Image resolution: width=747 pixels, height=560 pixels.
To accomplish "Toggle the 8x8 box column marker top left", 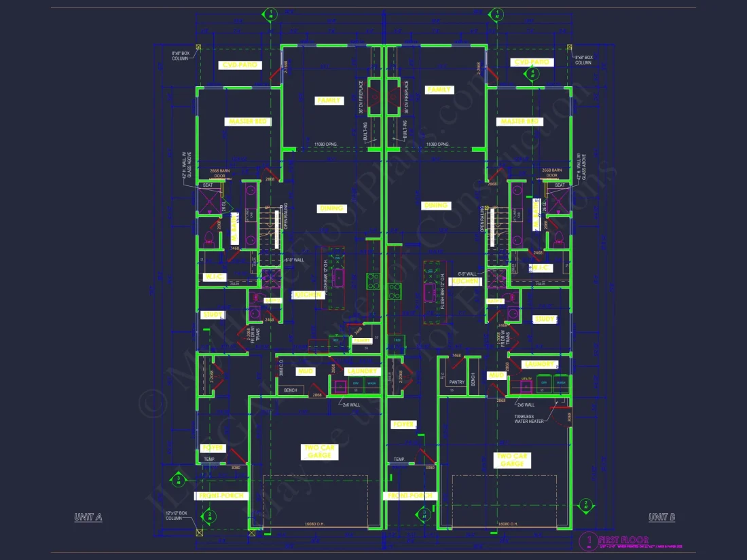I will tap(198, 46).
